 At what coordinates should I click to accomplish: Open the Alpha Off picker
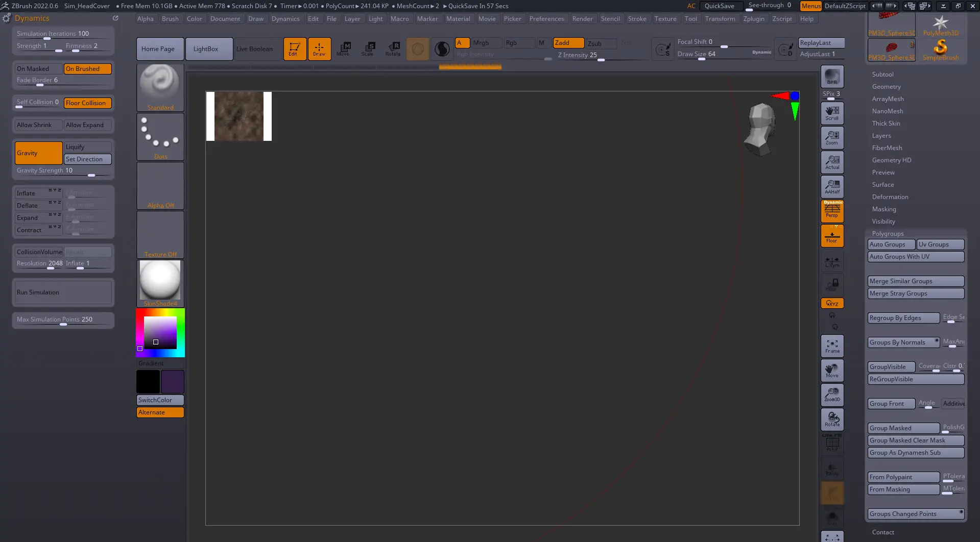pos(160,186)
